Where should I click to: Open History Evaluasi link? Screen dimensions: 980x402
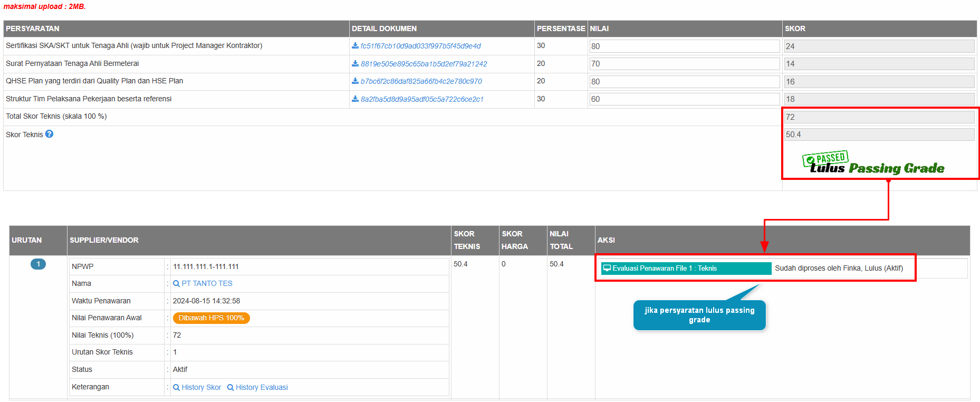[262, 387]
